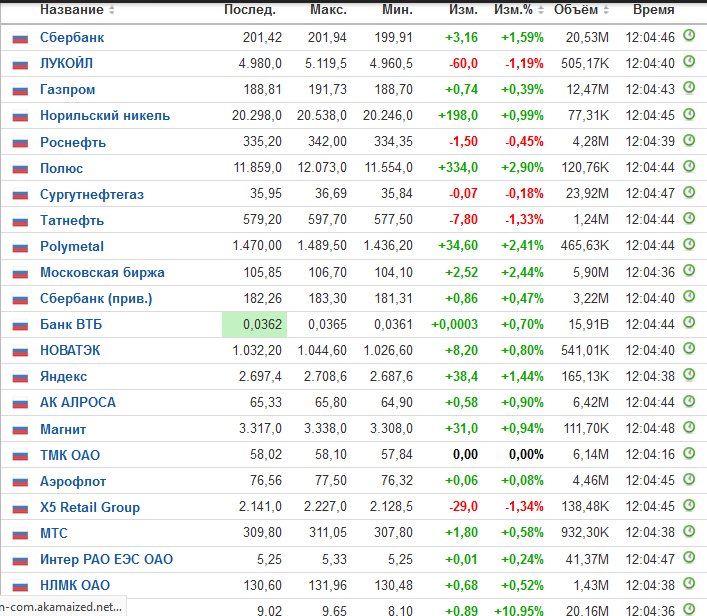Click the Макс. column header
This screenshot has height=616, width=707.
pos(328,9)
